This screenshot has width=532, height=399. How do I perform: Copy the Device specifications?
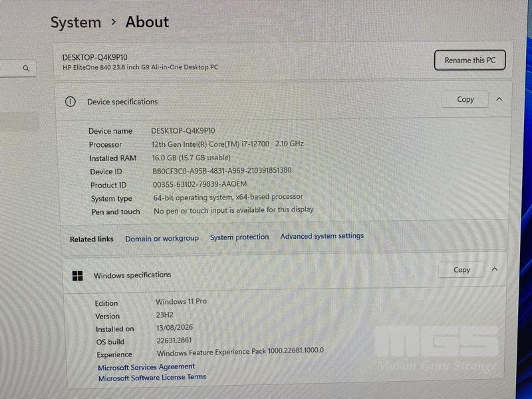tap(465, 99)
